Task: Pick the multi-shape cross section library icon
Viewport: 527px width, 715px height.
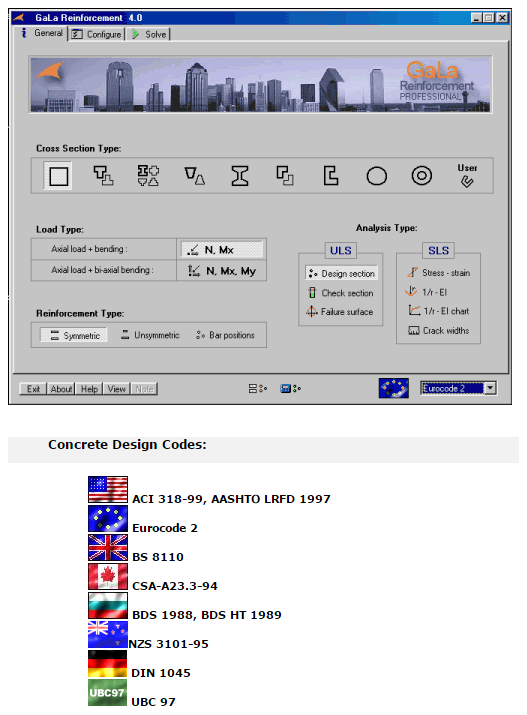Action: tap(148, 176)
